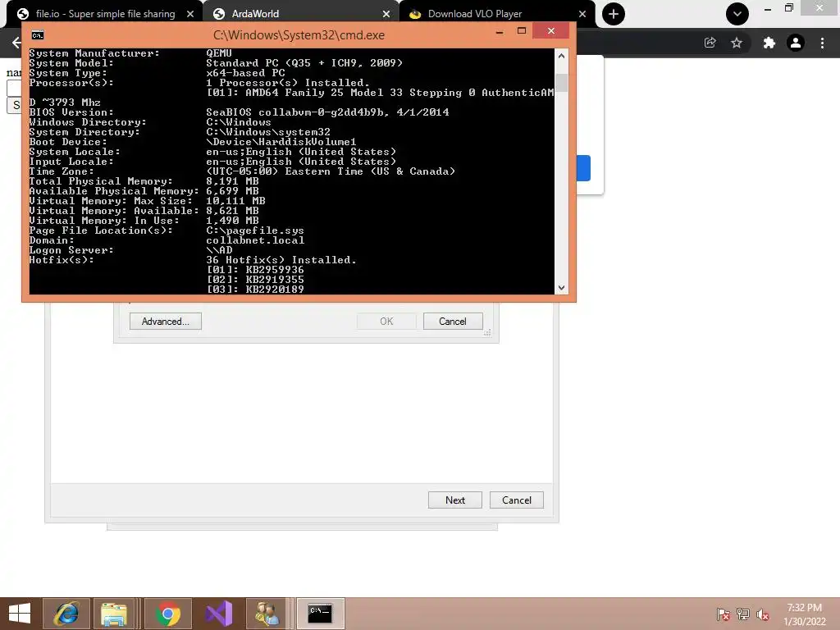Click the cmd scrollbar up arrow
Viewport: 840px width, 630px height.
click(x=561, y=56)
